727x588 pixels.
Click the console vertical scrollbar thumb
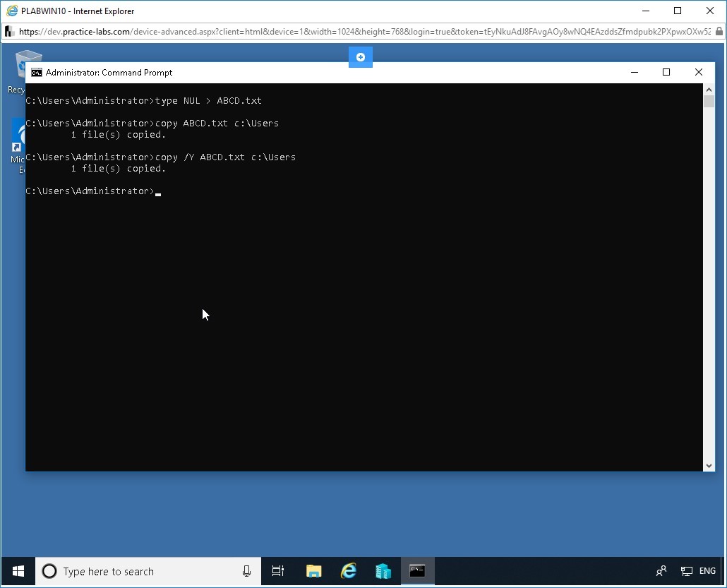pyautogui.click(x=709, y=102)
